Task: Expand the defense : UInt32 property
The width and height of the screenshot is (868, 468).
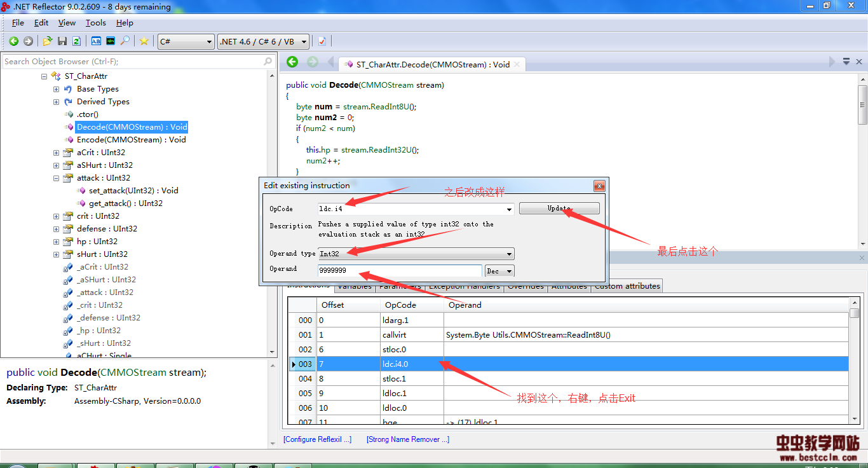Action: pos(57,229)
